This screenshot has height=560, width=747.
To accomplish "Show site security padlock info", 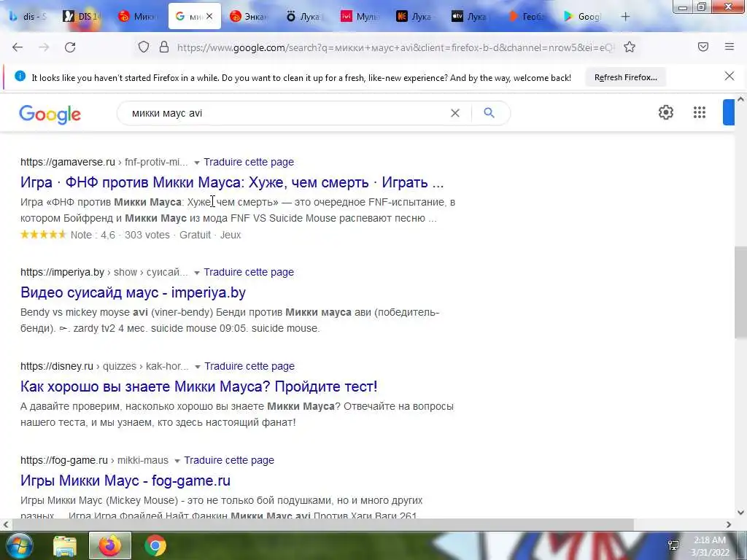I will 164,47.
